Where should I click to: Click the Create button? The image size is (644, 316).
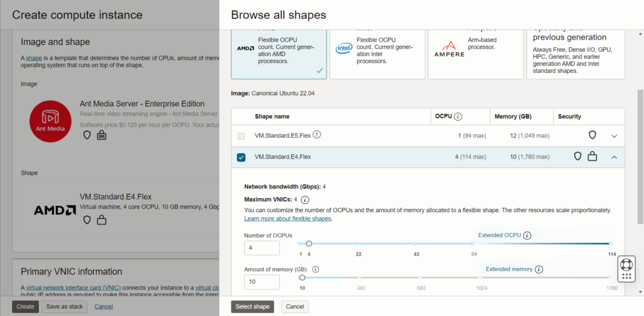pos(25,307)
